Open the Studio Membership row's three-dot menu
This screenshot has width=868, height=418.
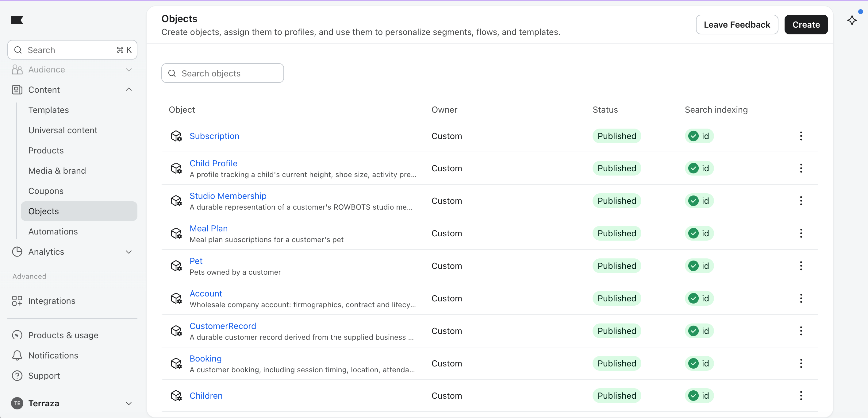tap(801, 201)
